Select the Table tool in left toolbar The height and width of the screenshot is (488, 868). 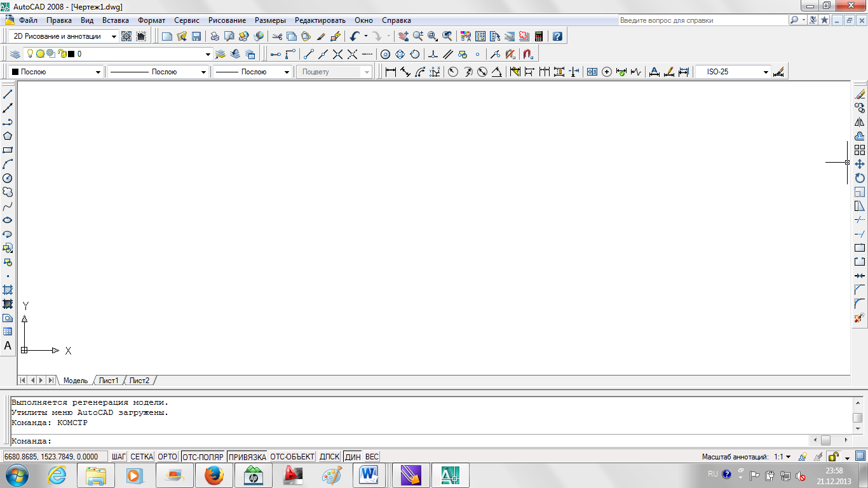8,332
